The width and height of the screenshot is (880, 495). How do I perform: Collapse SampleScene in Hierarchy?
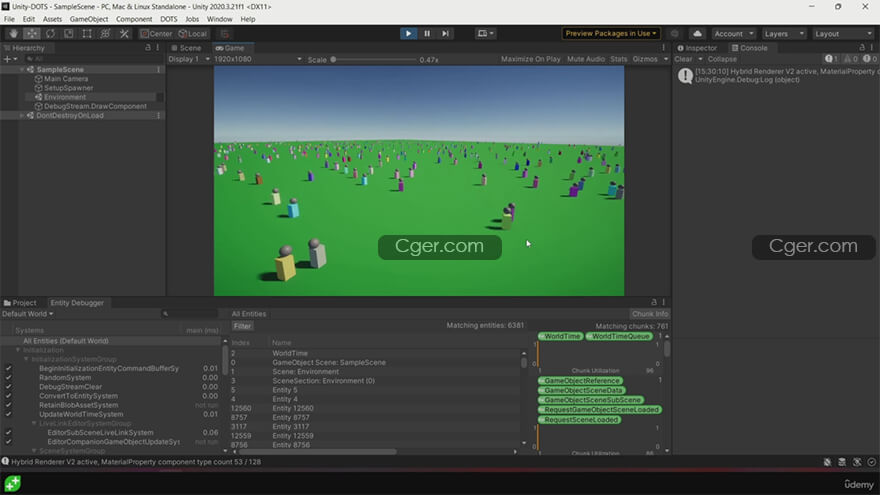tap(22, 70)
